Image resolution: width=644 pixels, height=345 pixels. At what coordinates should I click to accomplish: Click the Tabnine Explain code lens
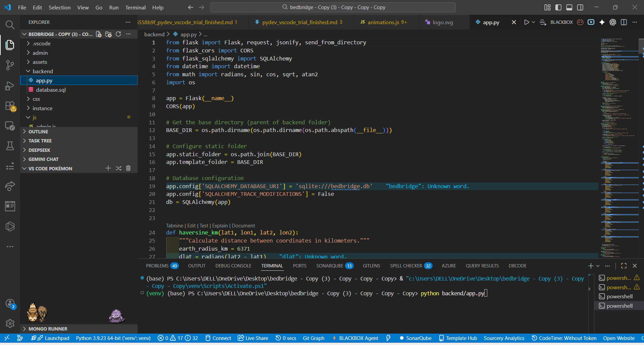pos(220,226)
